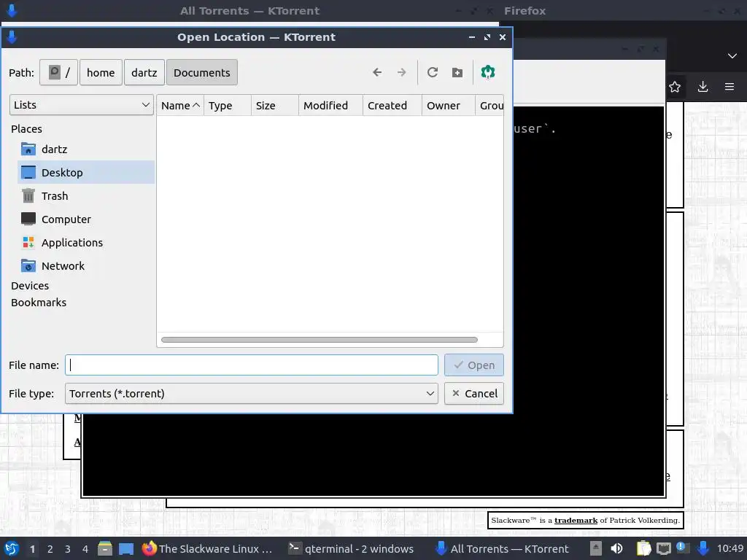Switch to virtual desktop 1
The height and width of the screenshot is (560, 747).
coord(32,549)
